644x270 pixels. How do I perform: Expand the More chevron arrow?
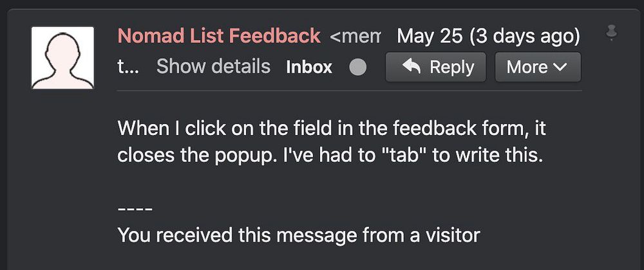coord(560,67)
